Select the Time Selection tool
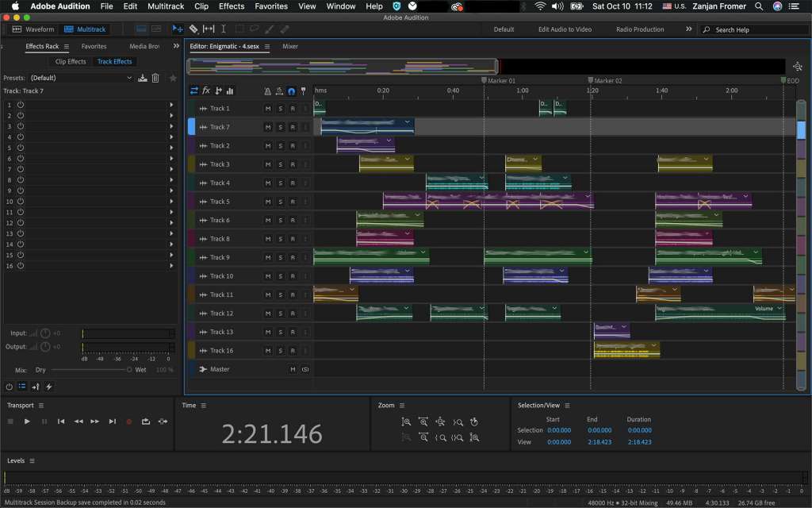 (x=223, y=29)
